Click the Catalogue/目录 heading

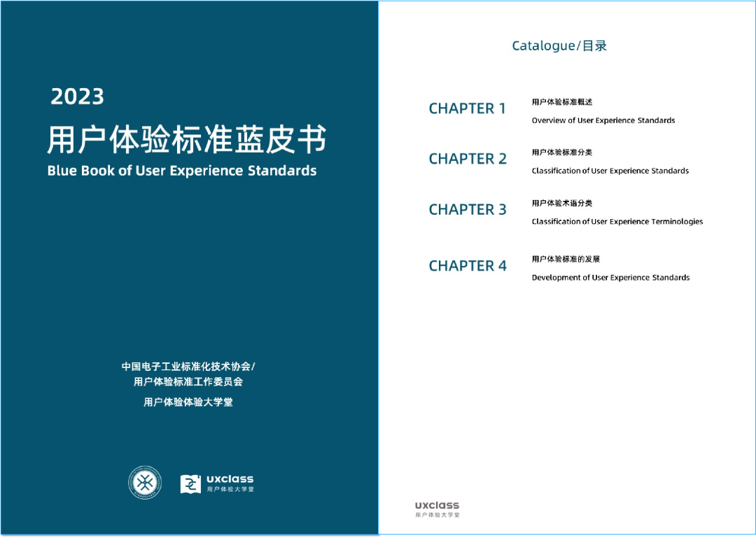(x=559, y=45)
